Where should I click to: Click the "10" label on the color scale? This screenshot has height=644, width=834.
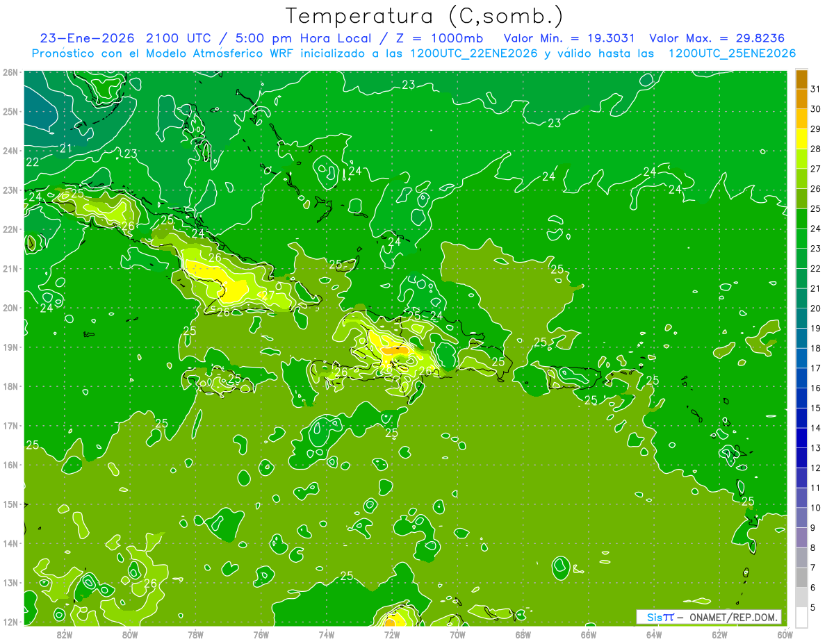[x=815, y=508]
